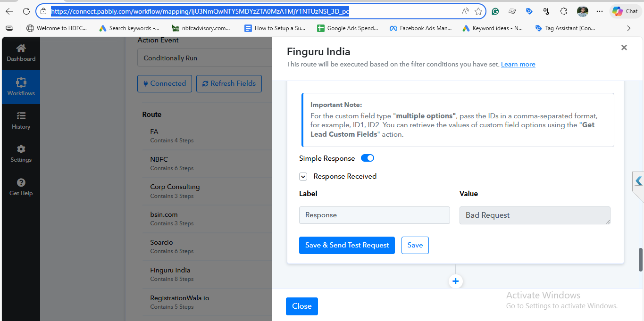Click Refresh Fields button
The image size is (644, 321).
point(229,83)
